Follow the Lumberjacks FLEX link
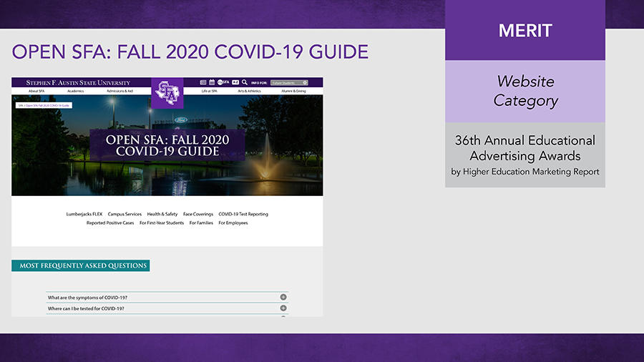 tap(84, 214)
